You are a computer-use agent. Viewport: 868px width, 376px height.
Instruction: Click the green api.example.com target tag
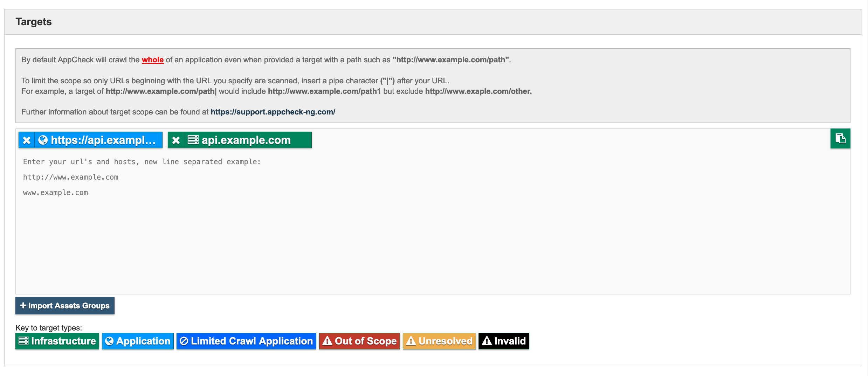click(245, 140)
